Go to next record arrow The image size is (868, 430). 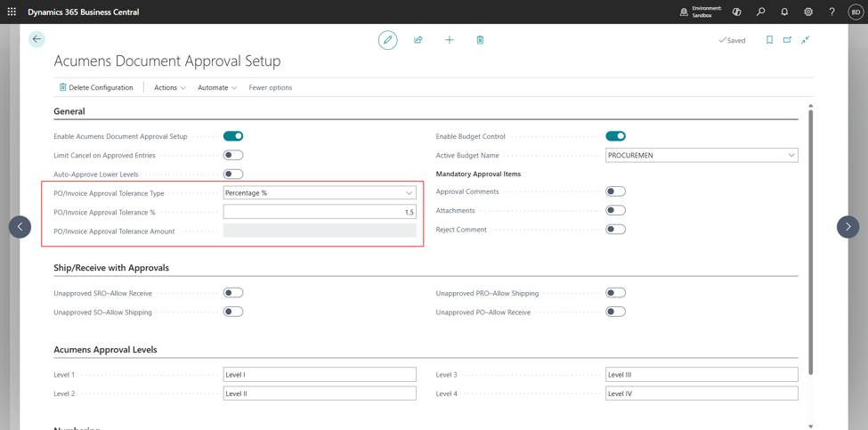coord(848,227)
